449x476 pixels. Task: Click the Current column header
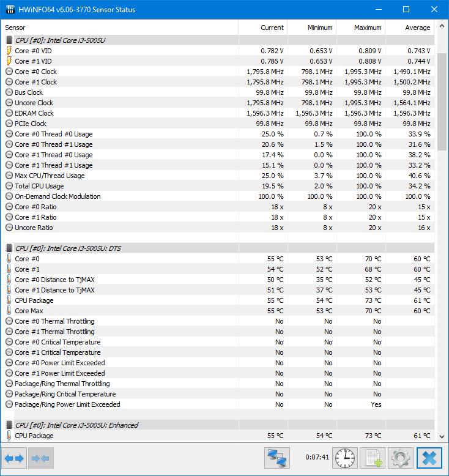click(263, 28)
